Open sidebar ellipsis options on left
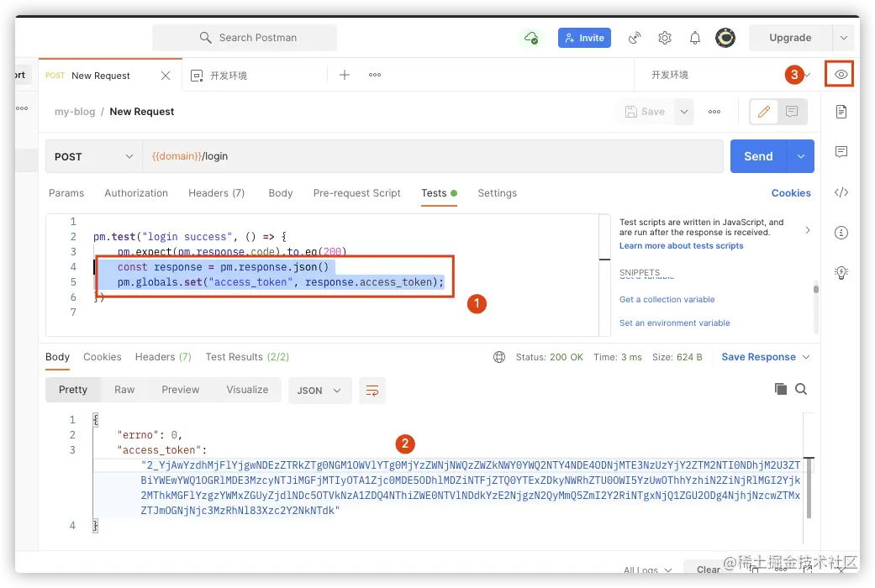This screenshot has height=588, width=875. click(22, 108)
